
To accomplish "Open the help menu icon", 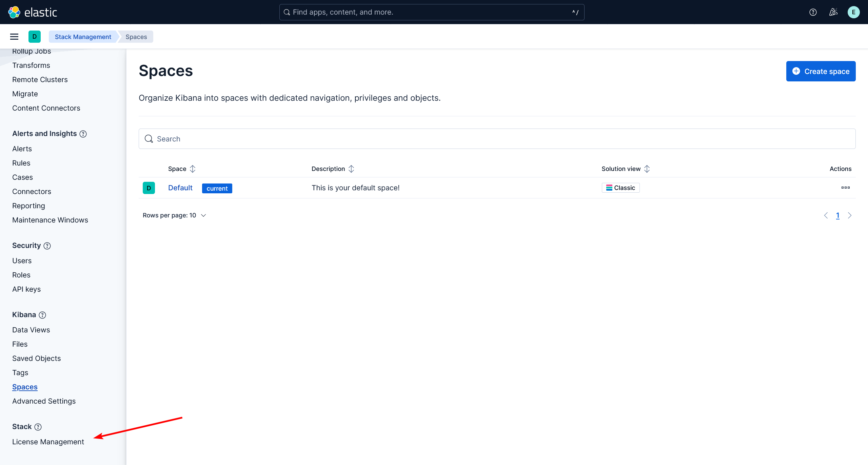I will coord(813,12).
